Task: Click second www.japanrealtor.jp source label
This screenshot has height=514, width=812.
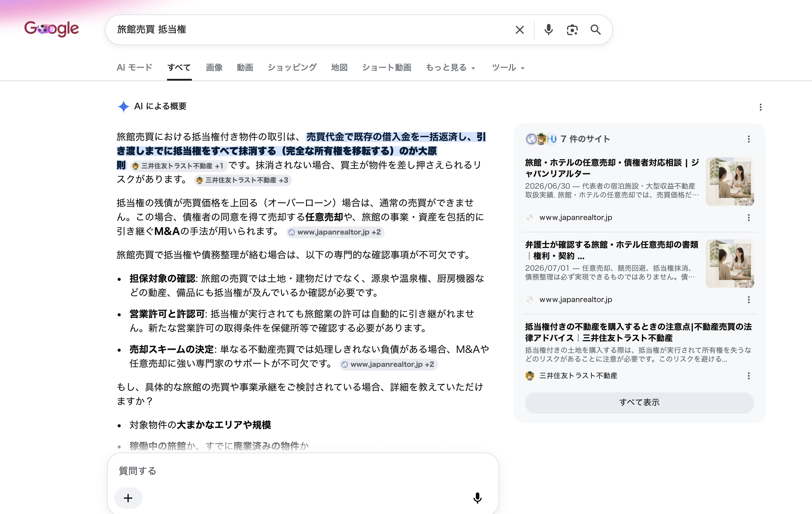Action: coord(576,299)
